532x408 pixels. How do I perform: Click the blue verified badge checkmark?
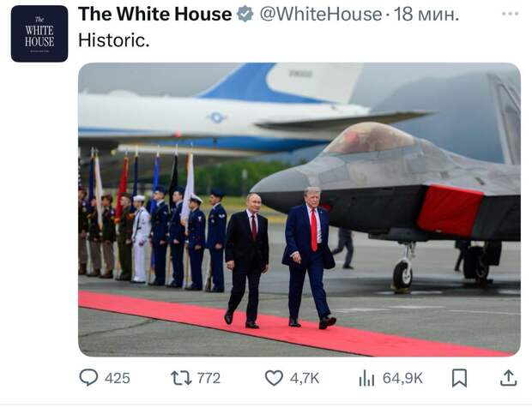(x=245, y=15)
